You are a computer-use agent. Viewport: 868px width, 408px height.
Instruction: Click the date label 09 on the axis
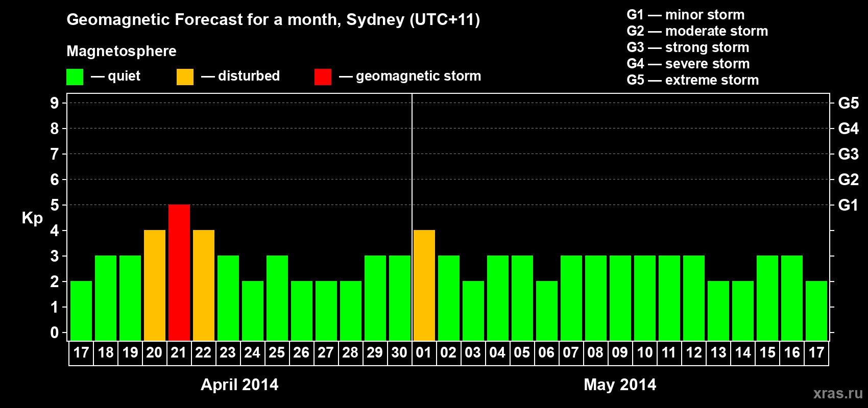click(620, 352)
